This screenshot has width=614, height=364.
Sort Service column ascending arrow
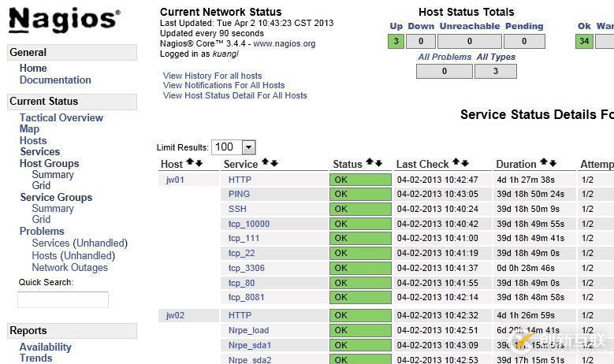[x=266, y=163]
